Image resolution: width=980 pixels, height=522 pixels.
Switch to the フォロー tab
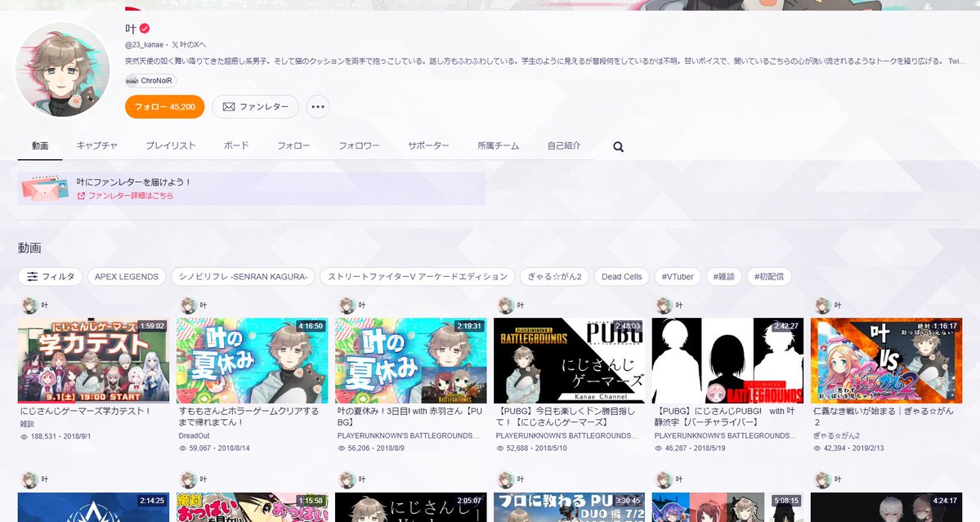tap(293, 145)
